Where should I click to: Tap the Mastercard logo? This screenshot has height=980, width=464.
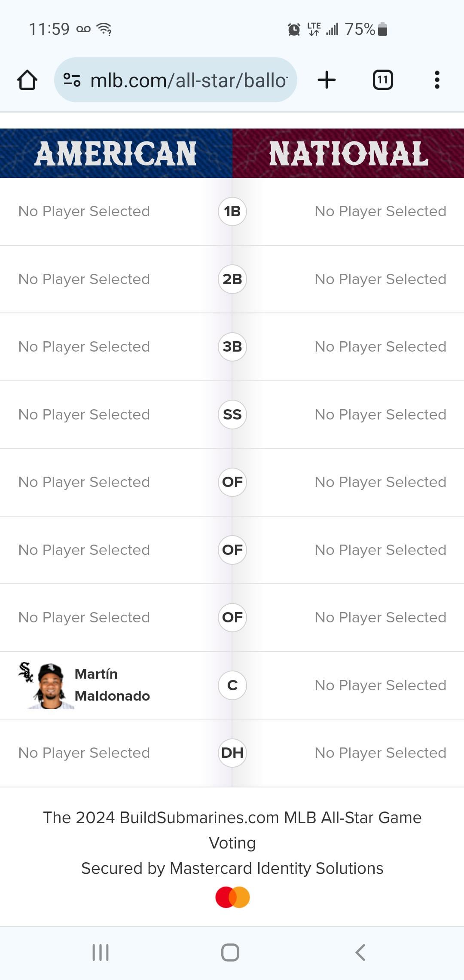(x=232, y=897)
